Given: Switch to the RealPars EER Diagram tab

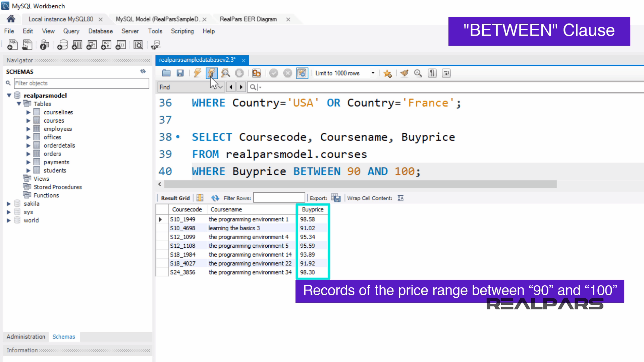Looking at the screenshot, I should click(248, 19).
